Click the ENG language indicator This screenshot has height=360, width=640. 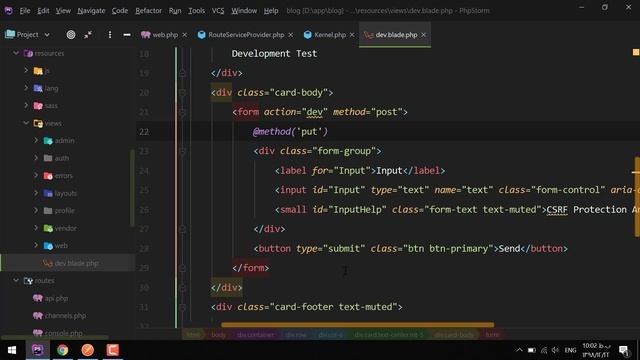tap(570, 350)
